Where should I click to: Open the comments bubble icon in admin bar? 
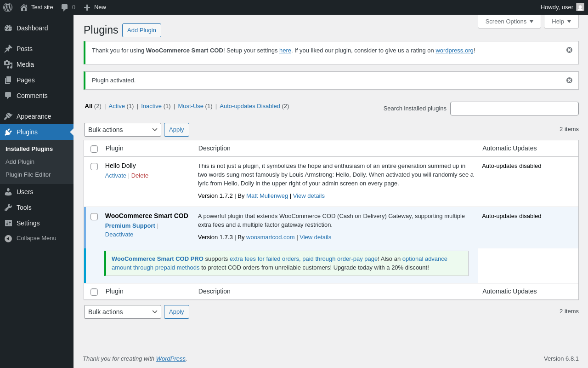65,7
